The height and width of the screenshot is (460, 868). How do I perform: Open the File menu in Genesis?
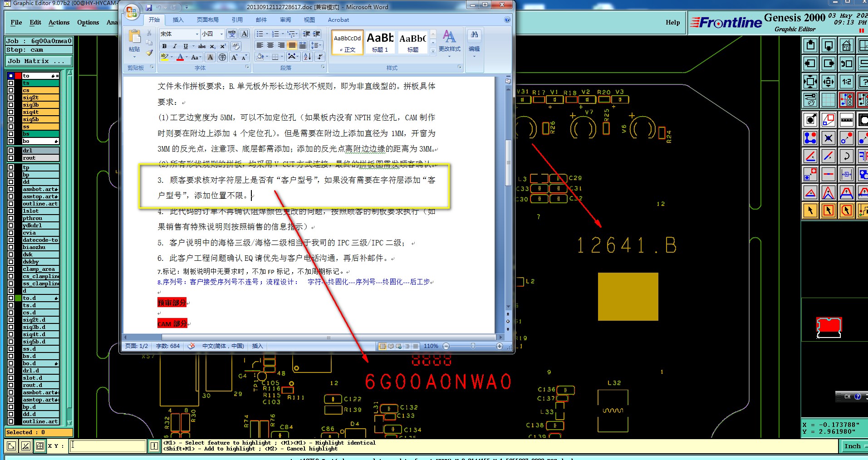tap(16, 22)
